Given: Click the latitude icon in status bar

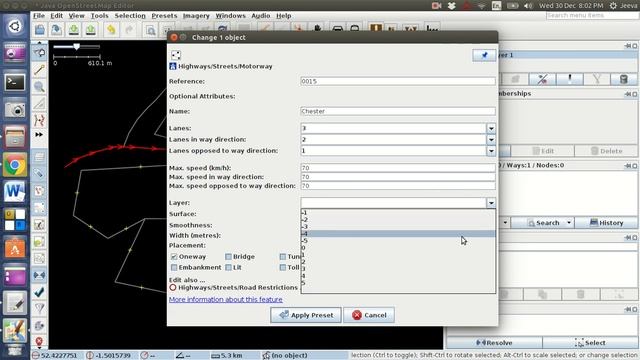Looking at the screenshot, I should [36, 356].
